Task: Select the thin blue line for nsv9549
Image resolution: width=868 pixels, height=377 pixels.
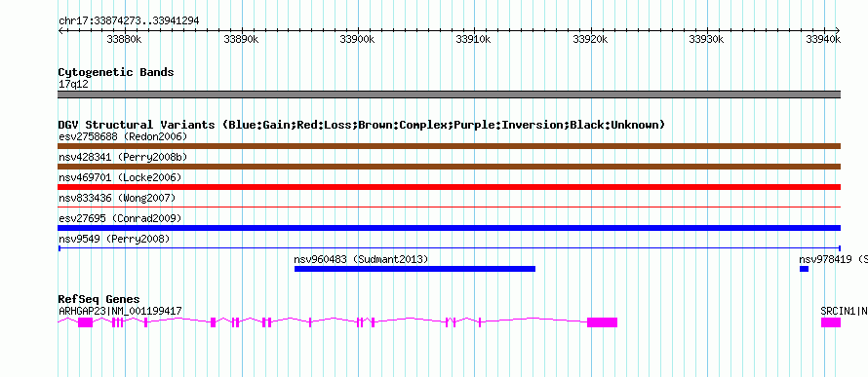Action: [x=450, y=248]
